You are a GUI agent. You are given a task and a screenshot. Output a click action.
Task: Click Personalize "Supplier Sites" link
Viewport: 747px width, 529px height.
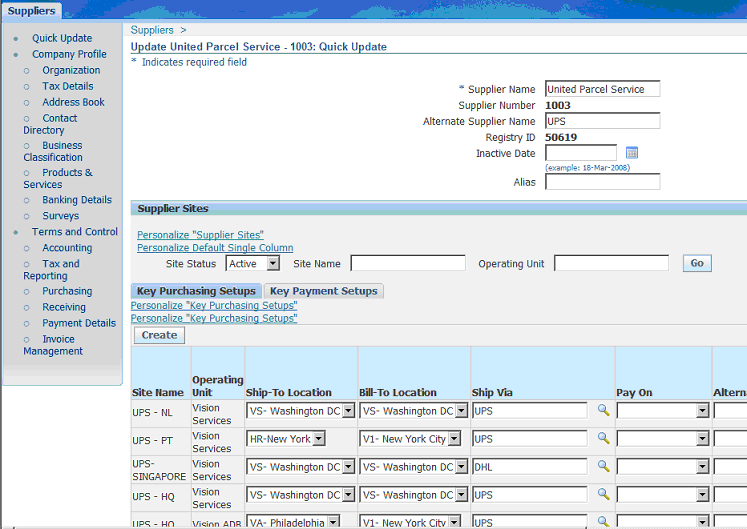pyautogui.click(x=200, y=235)
